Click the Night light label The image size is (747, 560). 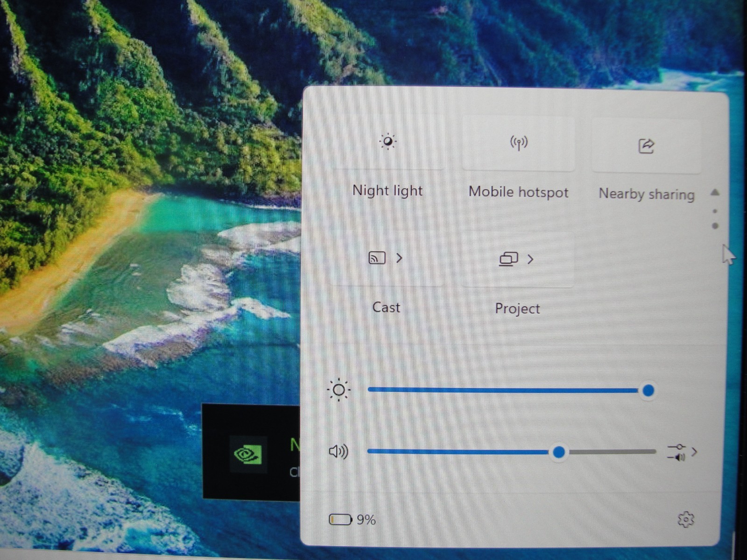coord(388,190)
